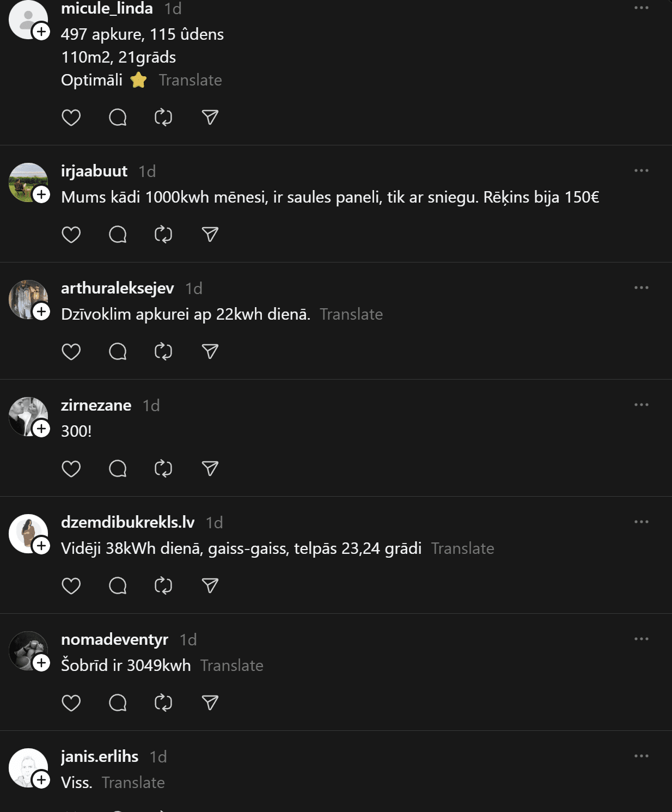672x812 pixels.
Task: Follow arthuraleksejev using the plus badge
Action: coord(41,312)
